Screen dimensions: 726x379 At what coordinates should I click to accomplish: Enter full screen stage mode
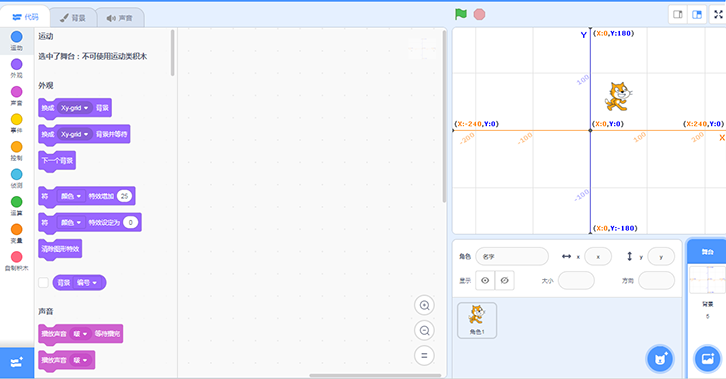(718, 14)
